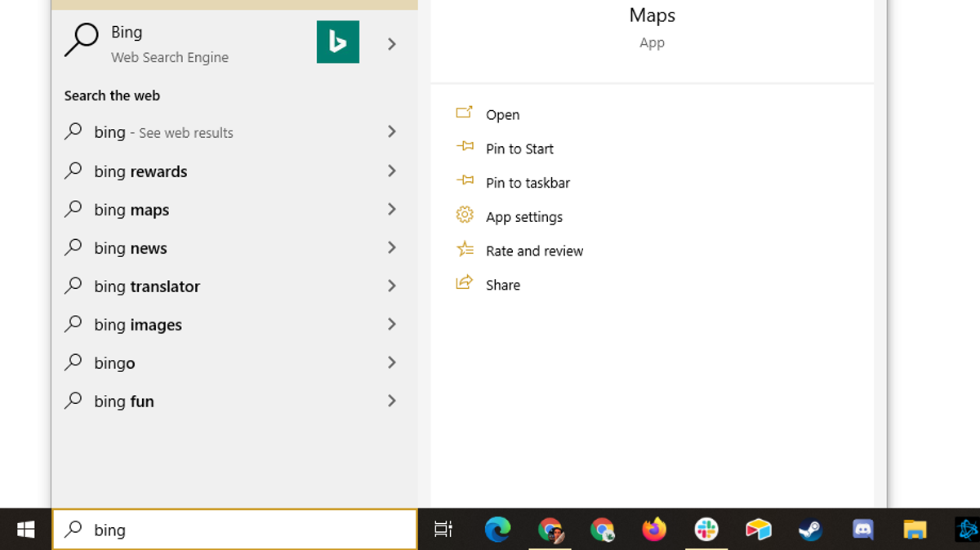The image size is (980, 550).
Task: Click the taskbar search box containing 'bing'
Action: click(x=234, y=530)
